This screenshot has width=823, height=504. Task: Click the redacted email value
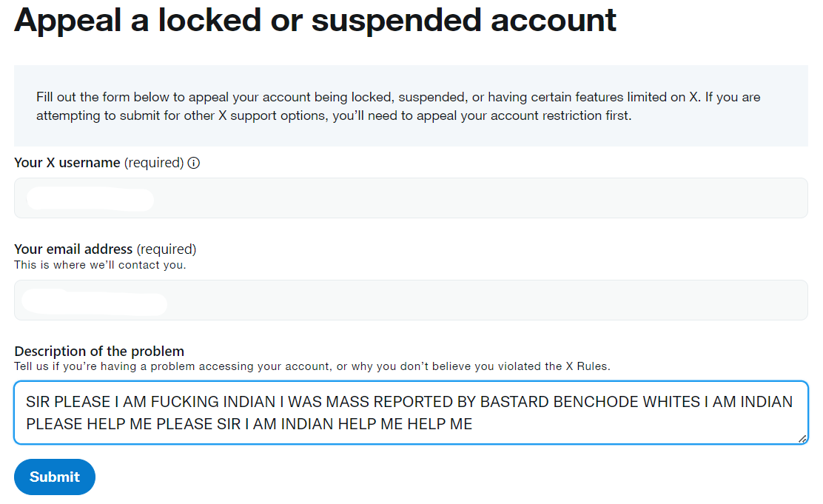coord(94,301)
